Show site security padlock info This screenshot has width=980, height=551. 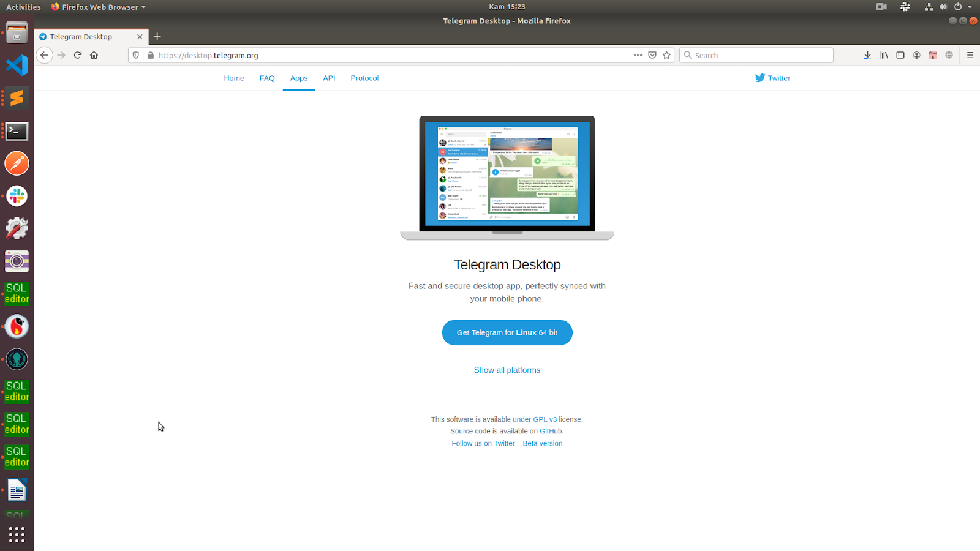click(x=151, y=55)
